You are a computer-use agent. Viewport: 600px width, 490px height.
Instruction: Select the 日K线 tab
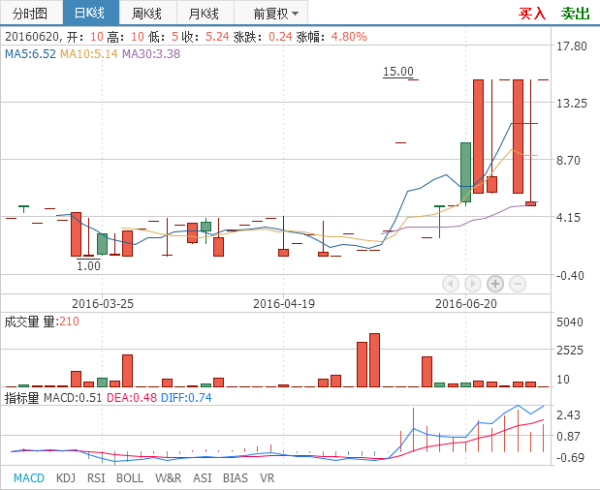[x=91, y=13]
